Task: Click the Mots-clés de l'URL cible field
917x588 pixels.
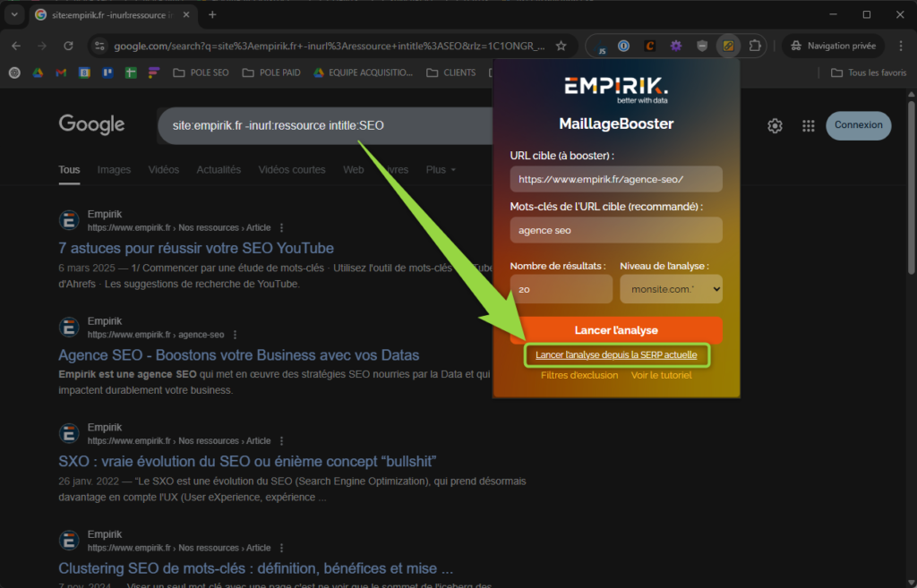Action: pyautogui.click(x=616, y=230)
